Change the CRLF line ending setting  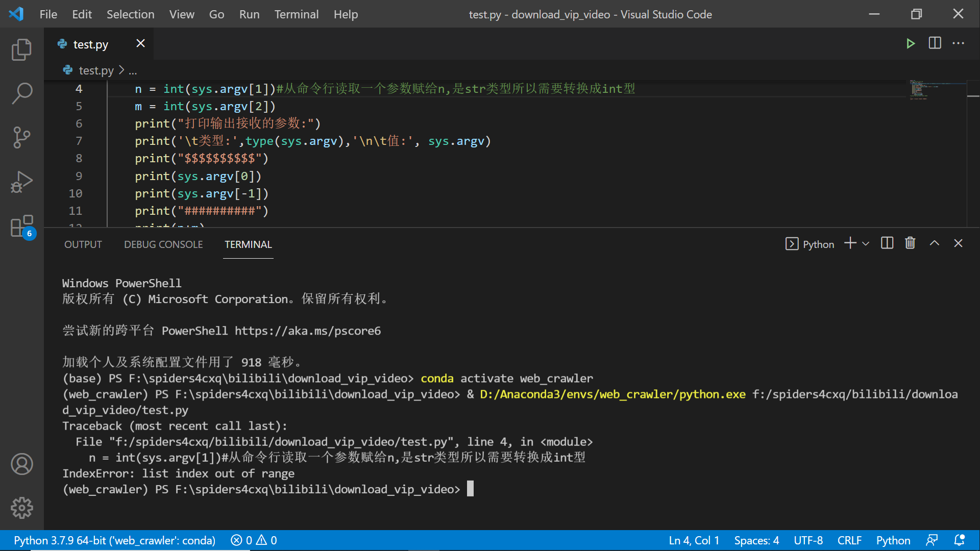(849, 540)
